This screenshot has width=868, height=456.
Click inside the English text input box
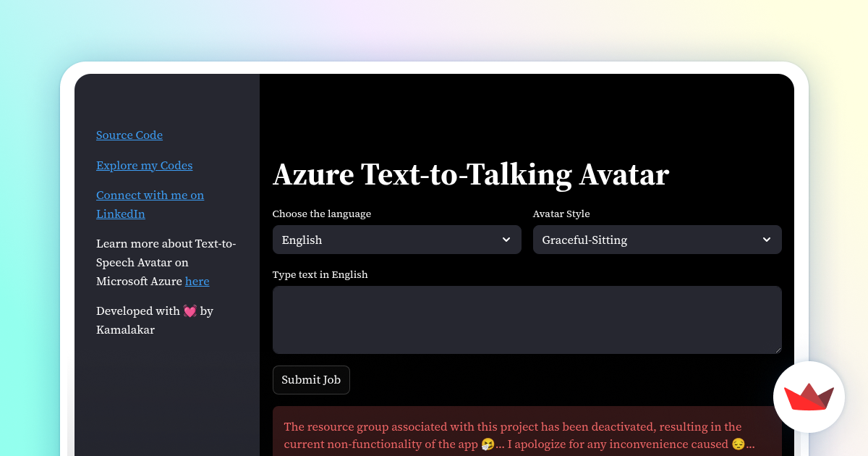click(527, 318)
